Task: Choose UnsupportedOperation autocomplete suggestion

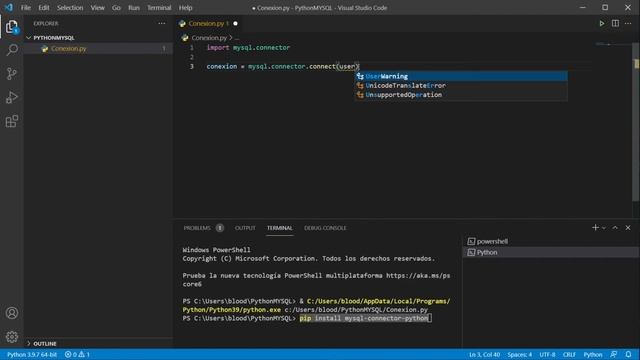Action: coord(461,95)
